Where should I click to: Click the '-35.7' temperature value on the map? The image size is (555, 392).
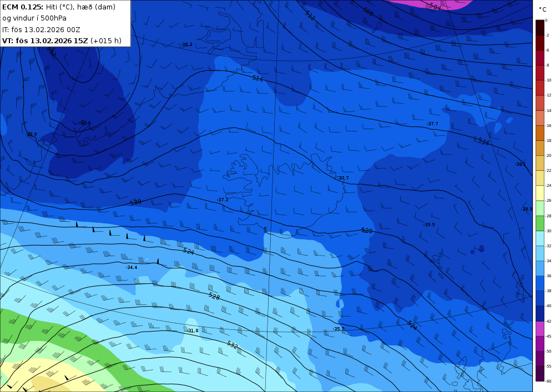tap(339, 329)
